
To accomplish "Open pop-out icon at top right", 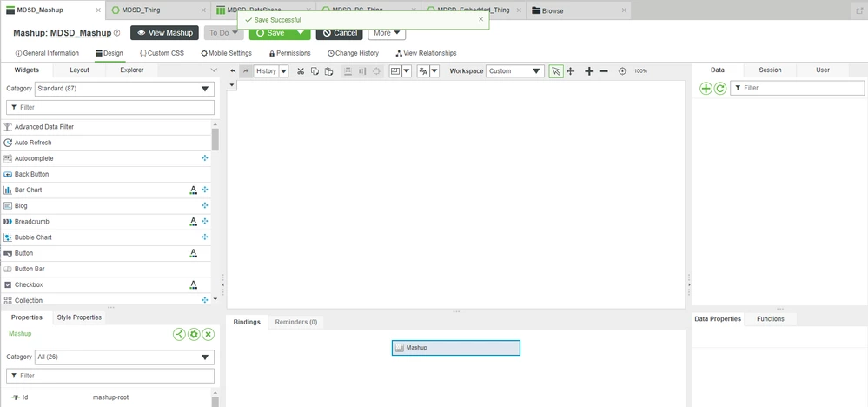I will [859, 10].
